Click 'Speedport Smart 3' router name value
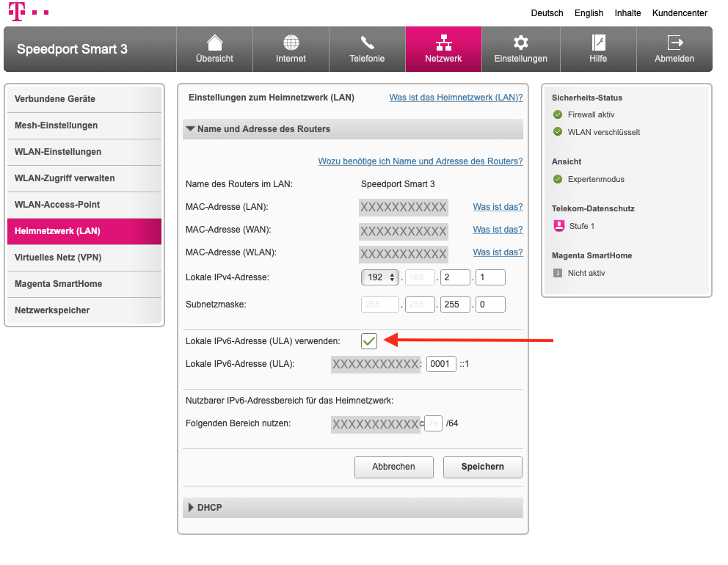The width and height of the screenshot is (728, 565). pyautogui.click(x=398, y=184)
